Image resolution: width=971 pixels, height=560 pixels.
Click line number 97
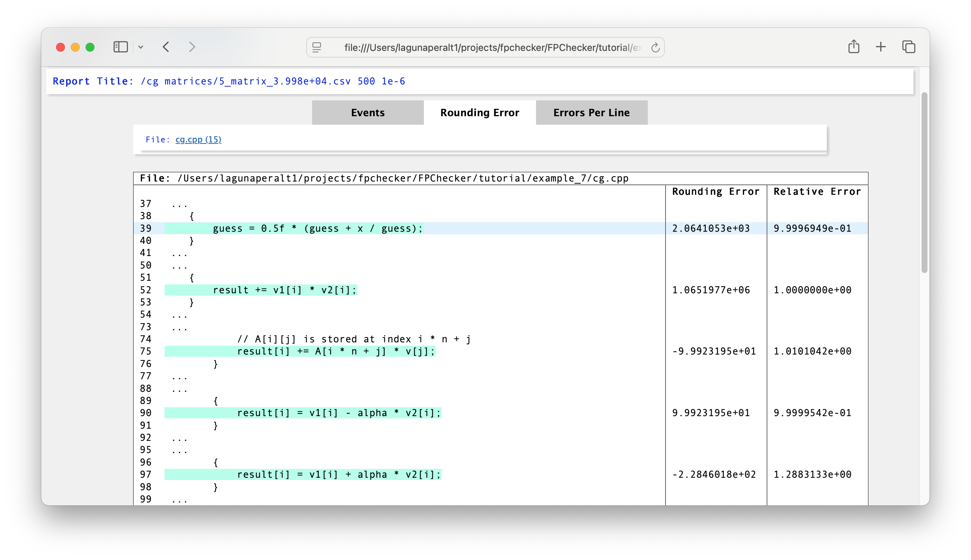(x=145, y=474)
